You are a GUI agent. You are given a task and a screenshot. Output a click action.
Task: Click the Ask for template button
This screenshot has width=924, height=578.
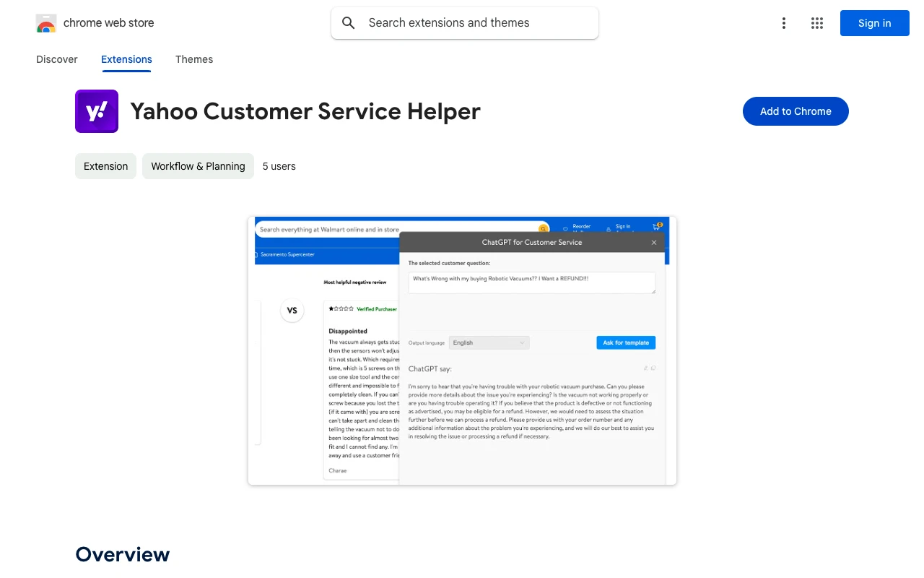click(625, 342)
